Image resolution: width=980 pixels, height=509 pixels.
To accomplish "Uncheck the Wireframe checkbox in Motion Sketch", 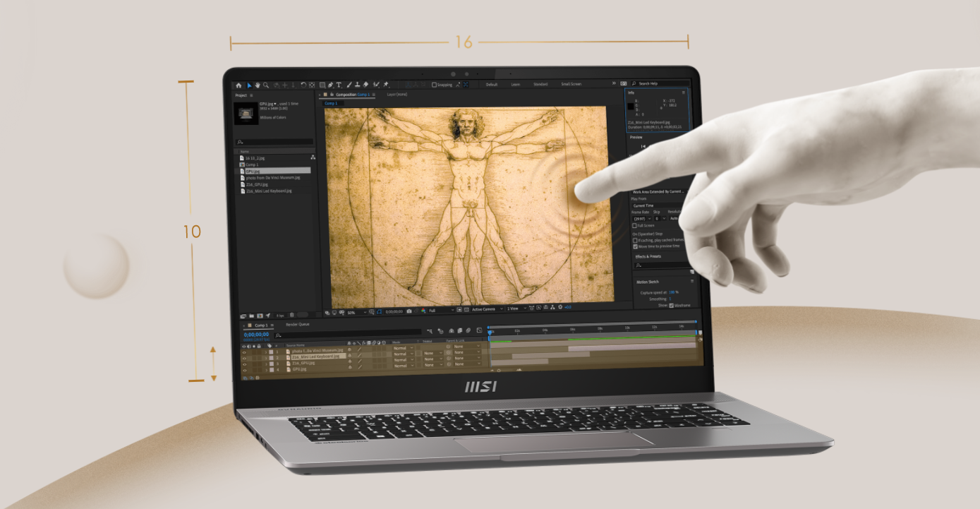I will pyautogui.click(x=671, y=306).
